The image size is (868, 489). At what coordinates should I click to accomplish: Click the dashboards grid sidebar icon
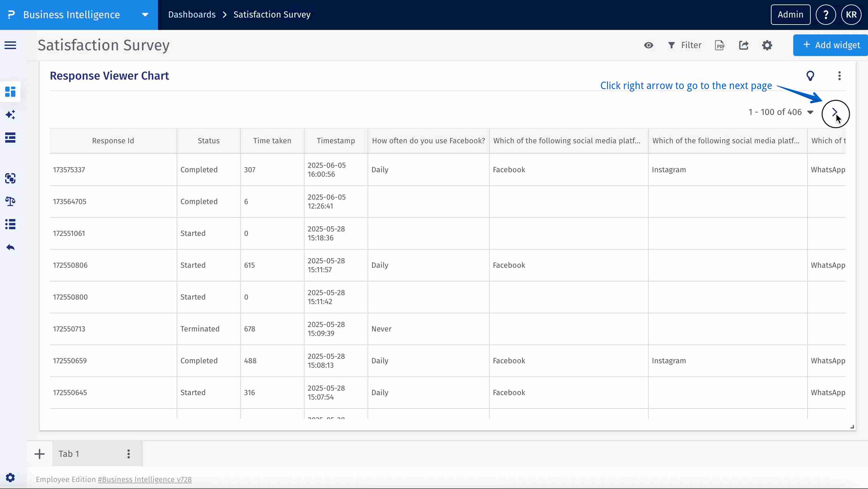coord(10,92)
